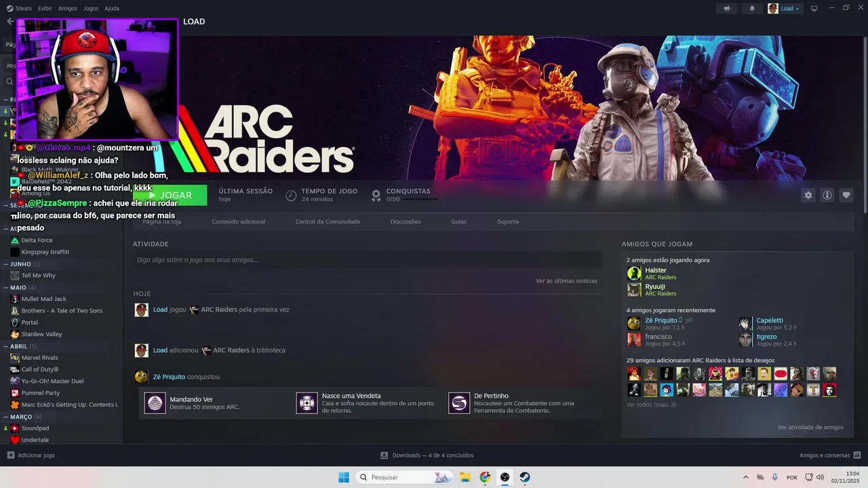Click Halster's avatar icon

tap(634, 273)
